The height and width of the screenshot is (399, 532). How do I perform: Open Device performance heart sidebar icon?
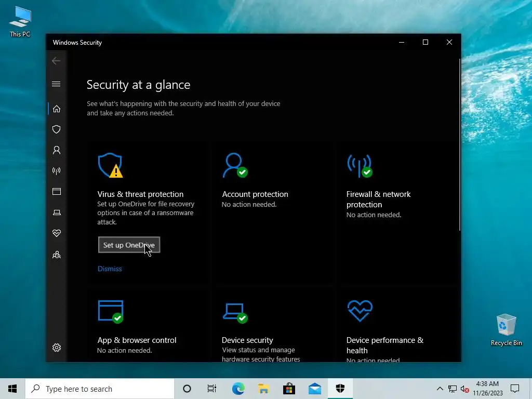pyautogui.click(x=56, y=233)
